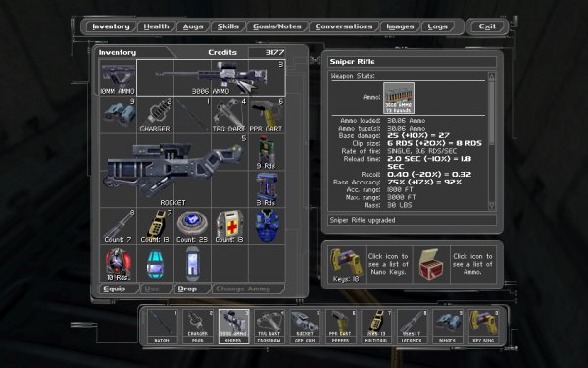Click the greyed-out Use button

[157, 289]
